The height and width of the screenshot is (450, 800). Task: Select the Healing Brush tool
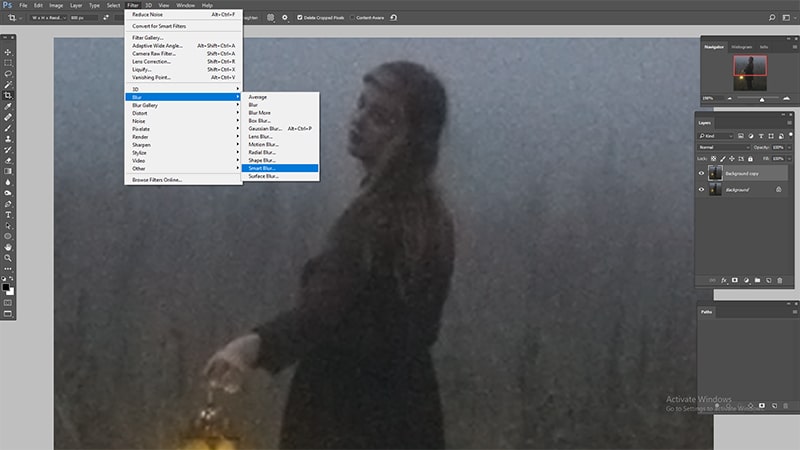8,117
